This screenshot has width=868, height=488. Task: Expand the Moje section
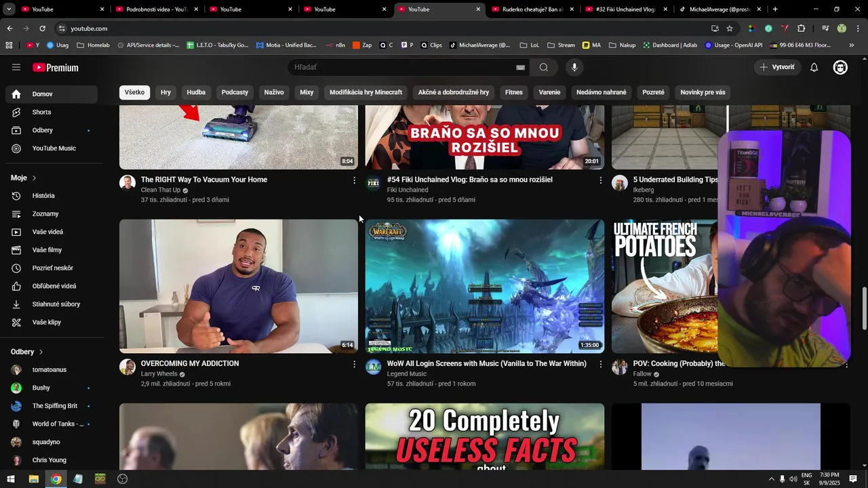23,178
